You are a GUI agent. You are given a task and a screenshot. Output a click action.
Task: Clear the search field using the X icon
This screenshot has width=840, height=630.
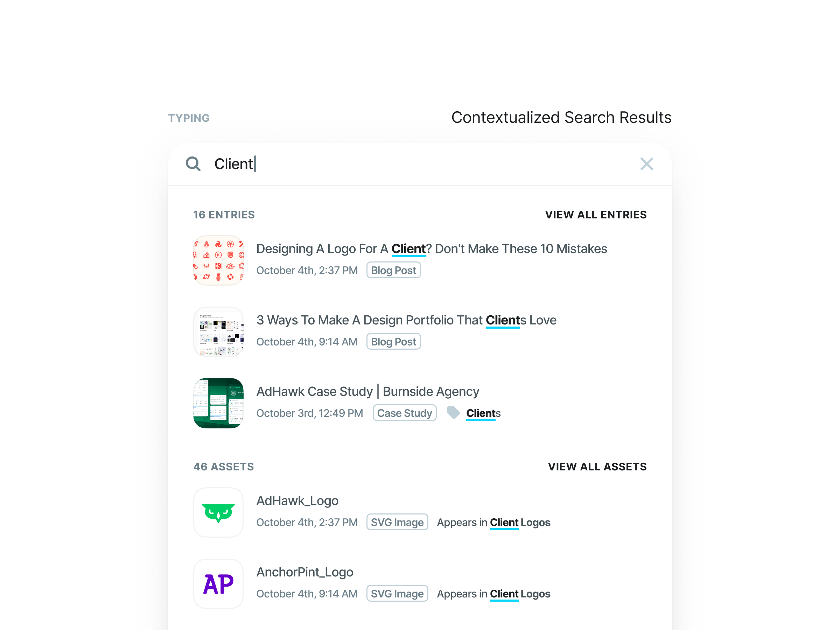647,164
